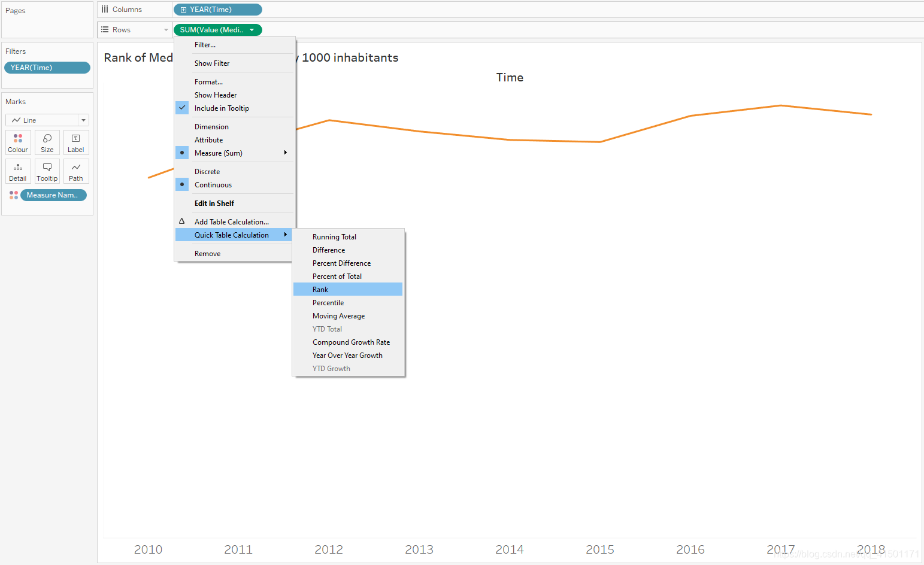Expand the Quick Table Calculation submenu
This screenshot has width=924, height=565.
[x=235, y=235]
